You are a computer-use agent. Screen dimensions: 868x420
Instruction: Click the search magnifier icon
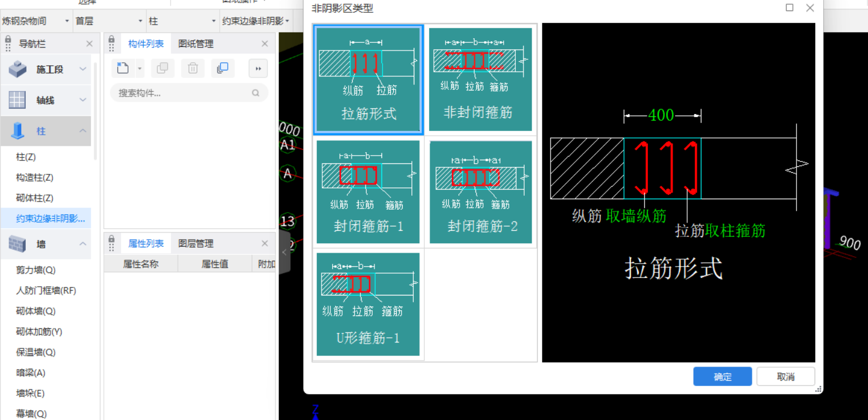point(255,93)
